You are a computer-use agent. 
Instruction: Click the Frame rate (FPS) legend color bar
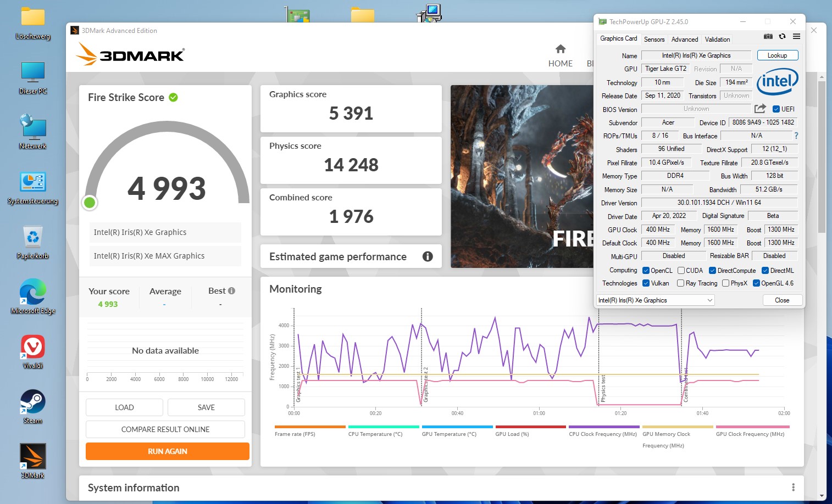[x=310, y=427]
